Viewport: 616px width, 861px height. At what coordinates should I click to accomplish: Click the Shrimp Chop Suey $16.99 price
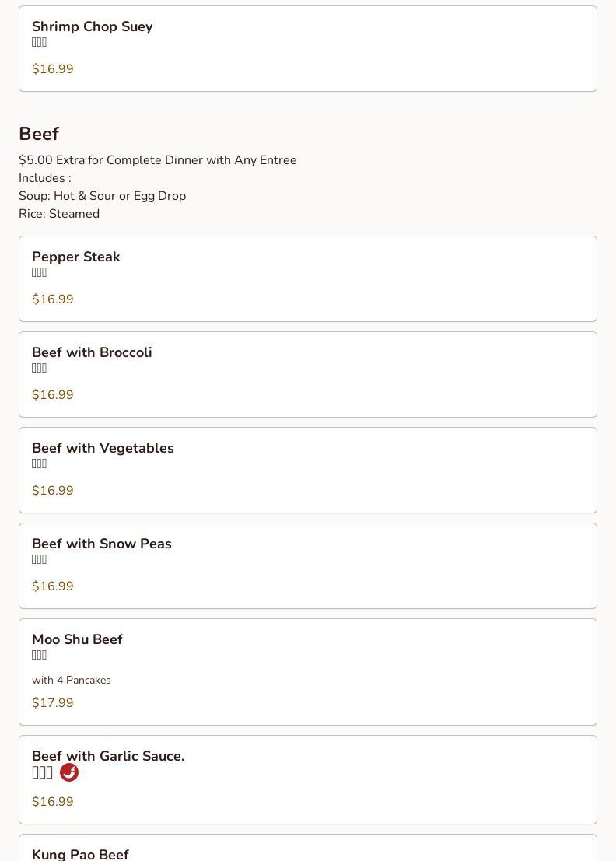tap(53, 69)
